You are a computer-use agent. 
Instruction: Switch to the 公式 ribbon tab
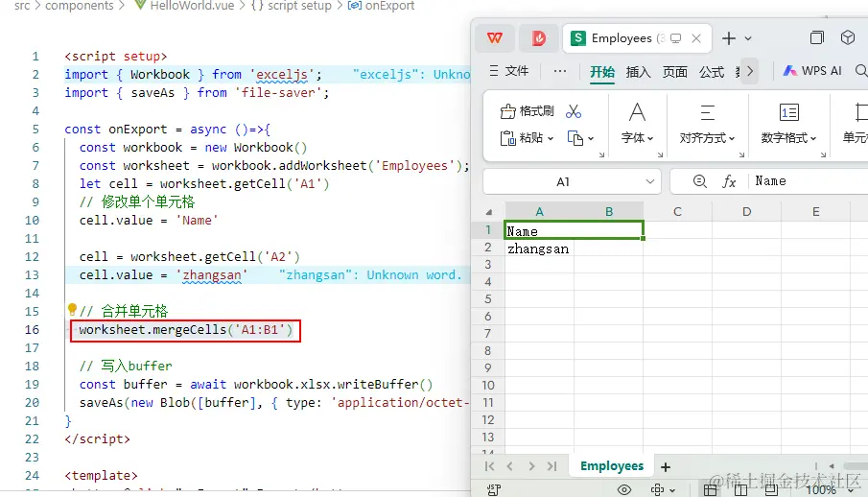pos(712,71)
